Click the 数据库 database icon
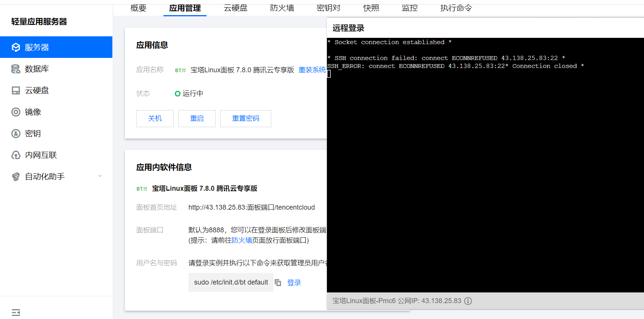Screen dimensions: 644x319 [16, 69]
